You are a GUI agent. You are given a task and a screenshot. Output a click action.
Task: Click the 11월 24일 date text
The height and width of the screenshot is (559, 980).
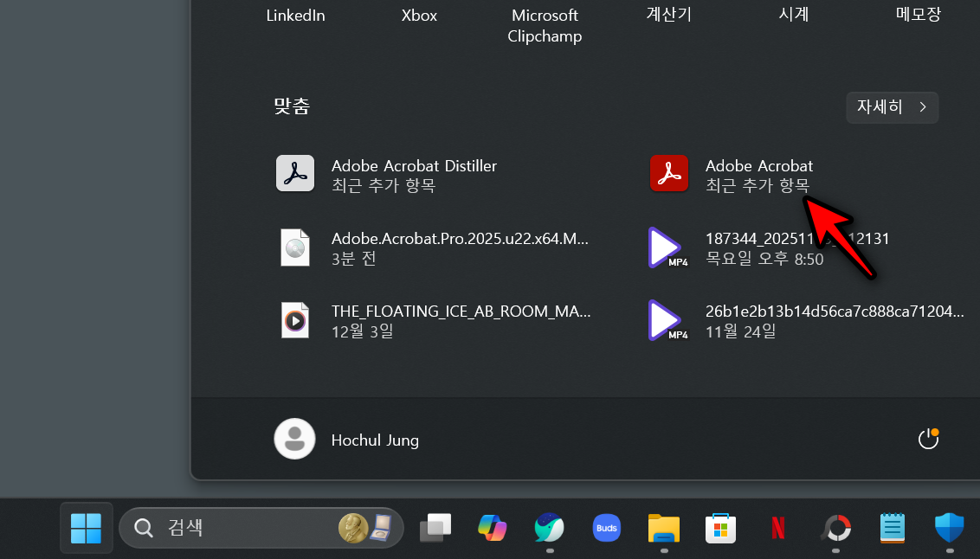[x=740, y=331]
